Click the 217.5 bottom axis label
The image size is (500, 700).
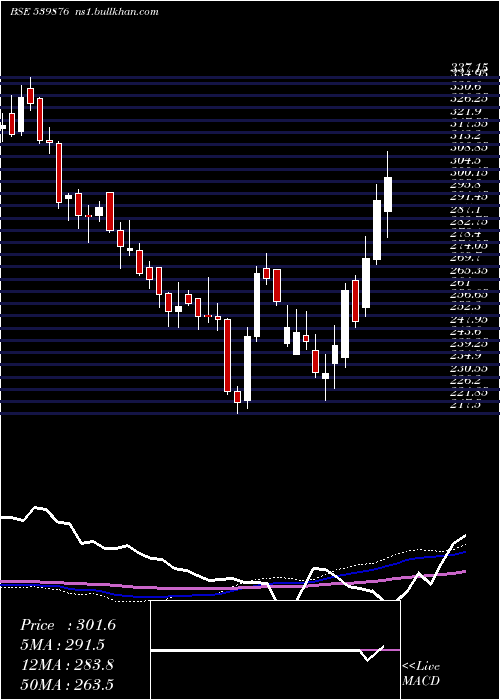tap(468, 404)
